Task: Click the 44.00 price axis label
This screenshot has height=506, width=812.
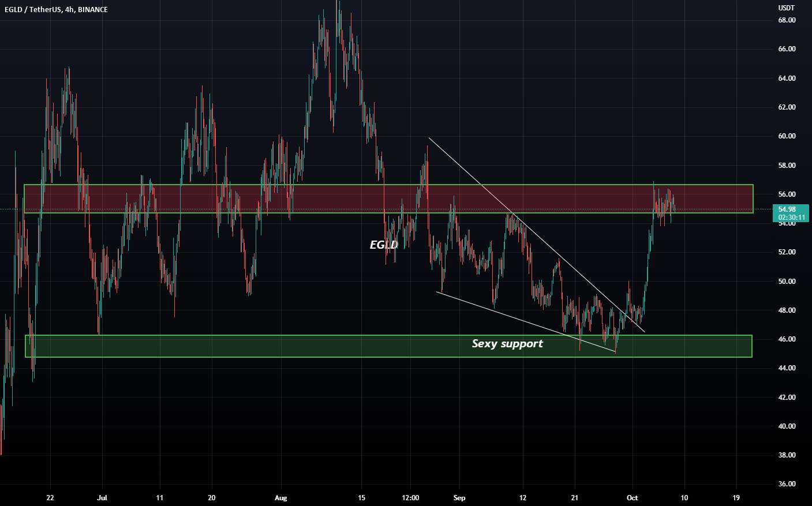Action: pos(787,368)
